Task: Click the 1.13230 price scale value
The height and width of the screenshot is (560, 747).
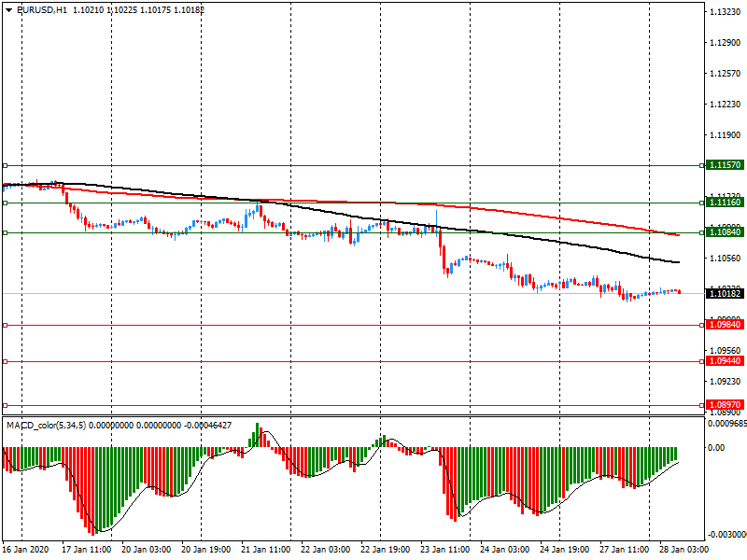Action: (x=725, y=12)
